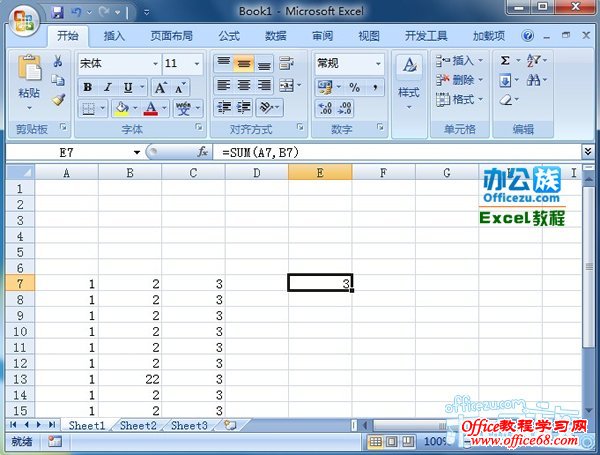Switch to the 公式 ribbon tab

tap(229, 36)
